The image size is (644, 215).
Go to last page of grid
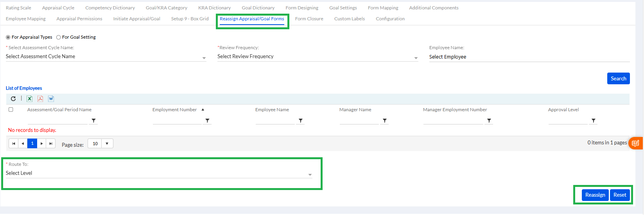(51, 144)
